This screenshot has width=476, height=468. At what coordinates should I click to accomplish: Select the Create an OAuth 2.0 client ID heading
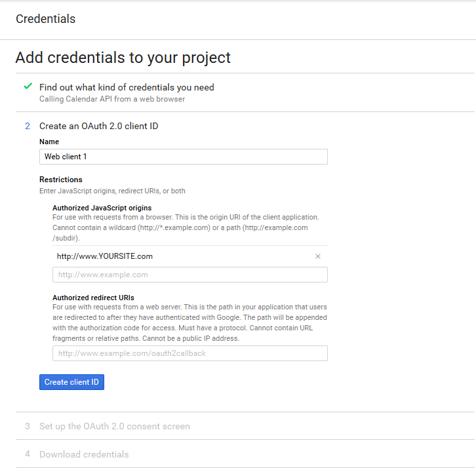(98, 126)
